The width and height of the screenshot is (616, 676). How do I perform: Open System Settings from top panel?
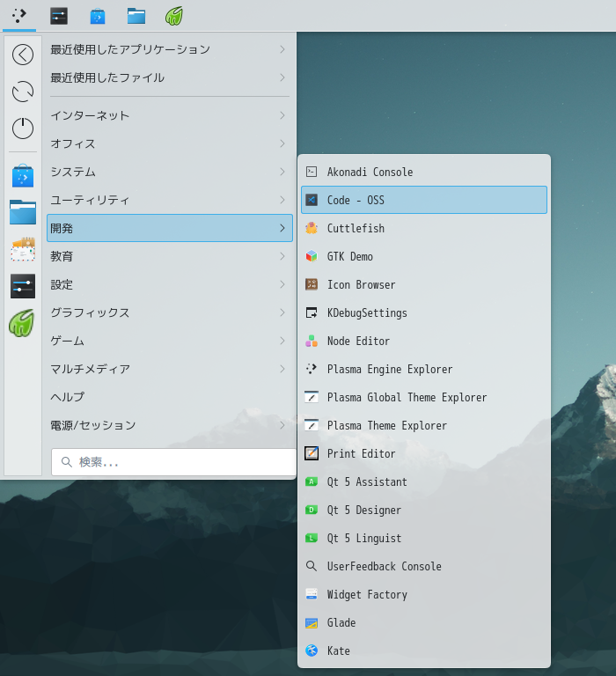pos(59,16)
